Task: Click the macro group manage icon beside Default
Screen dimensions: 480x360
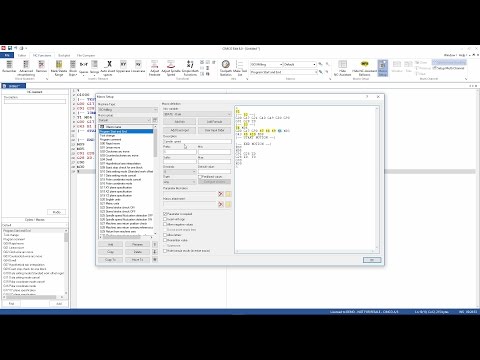Action: pos(155,120)
